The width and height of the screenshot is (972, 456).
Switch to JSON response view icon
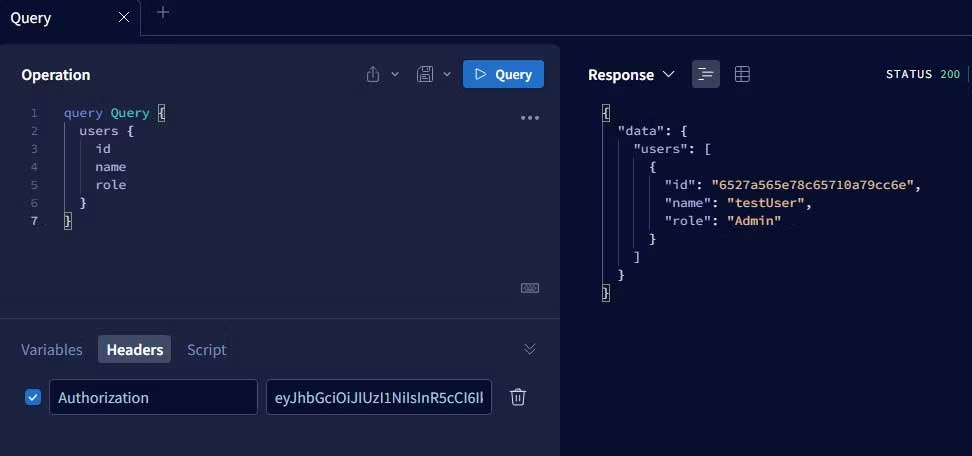point(706,74)
